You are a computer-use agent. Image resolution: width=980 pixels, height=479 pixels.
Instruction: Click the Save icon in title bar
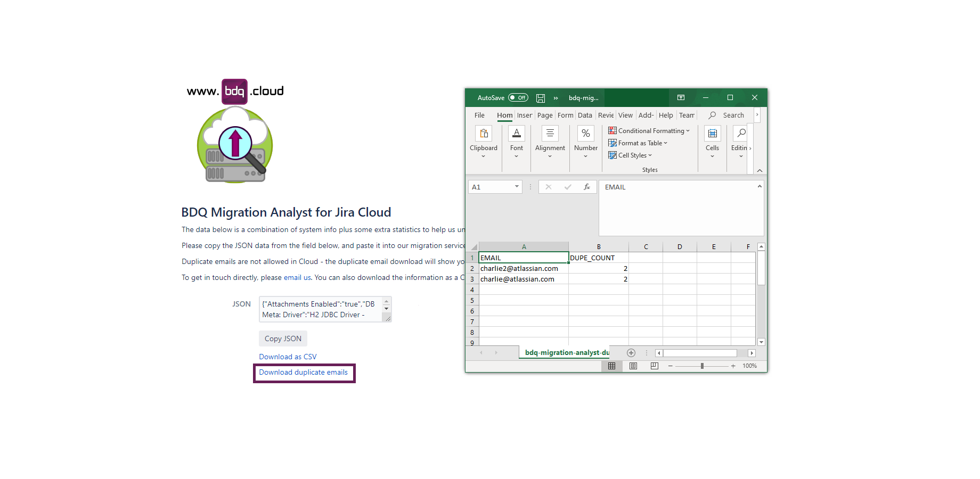540,98
